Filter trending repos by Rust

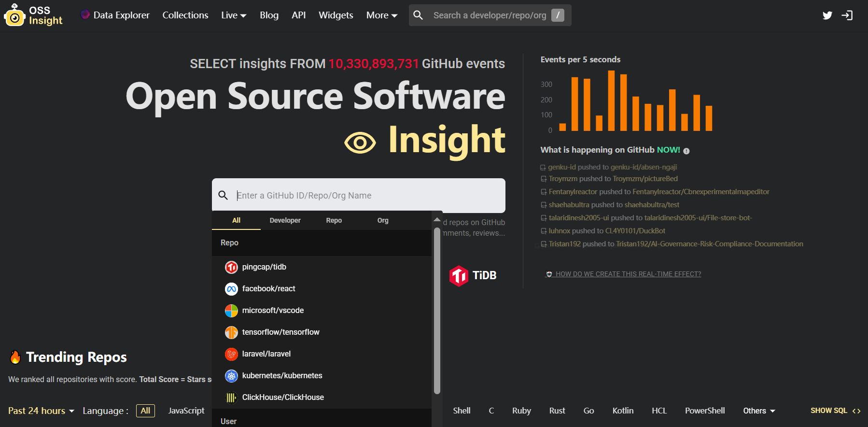(557, 411)
